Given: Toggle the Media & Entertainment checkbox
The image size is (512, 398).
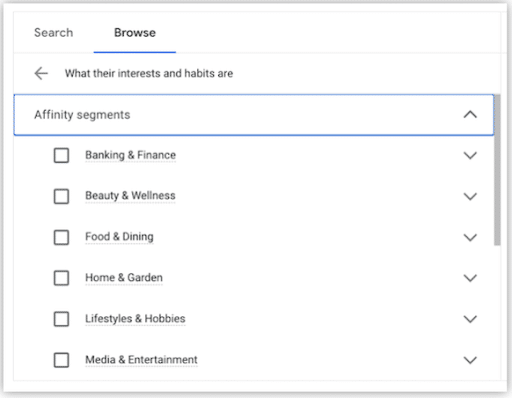Looking at the screenshot, I should click(61, 360).
